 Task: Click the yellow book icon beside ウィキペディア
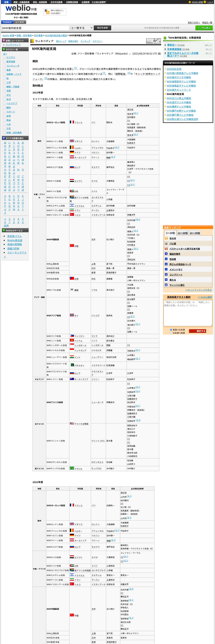click(x=32, y=41)
